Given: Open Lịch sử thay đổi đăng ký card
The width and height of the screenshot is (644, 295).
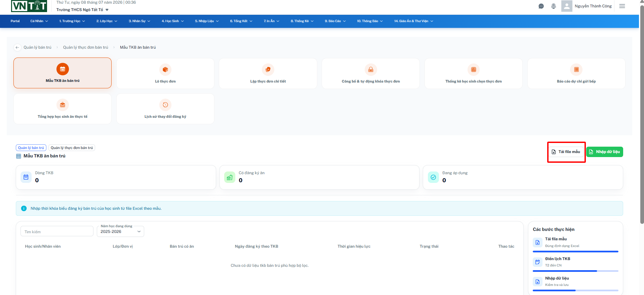Looking at the screenshot, I should click(x=165, y=109).
